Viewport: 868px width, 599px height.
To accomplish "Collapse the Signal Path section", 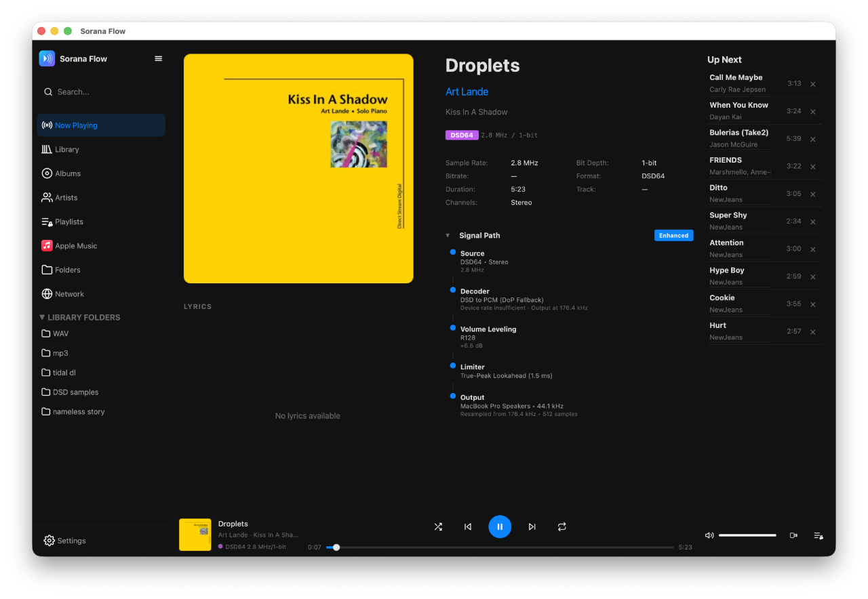I will [x=448, y=236].
